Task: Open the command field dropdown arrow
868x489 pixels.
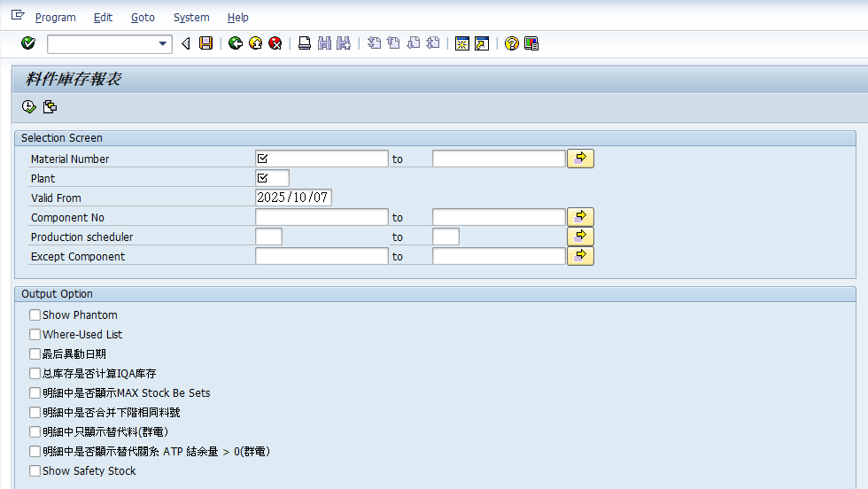Action: pos(162,43)
